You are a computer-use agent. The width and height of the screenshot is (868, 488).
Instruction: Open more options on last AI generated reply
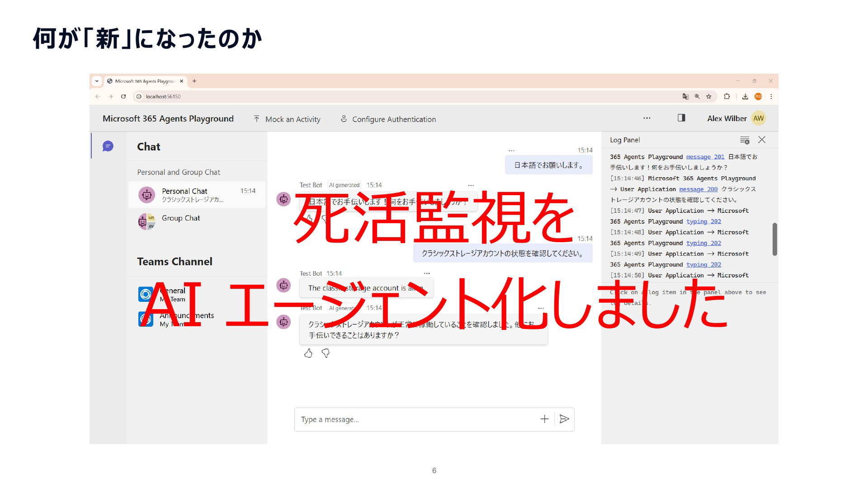click(x=541, y=308)
